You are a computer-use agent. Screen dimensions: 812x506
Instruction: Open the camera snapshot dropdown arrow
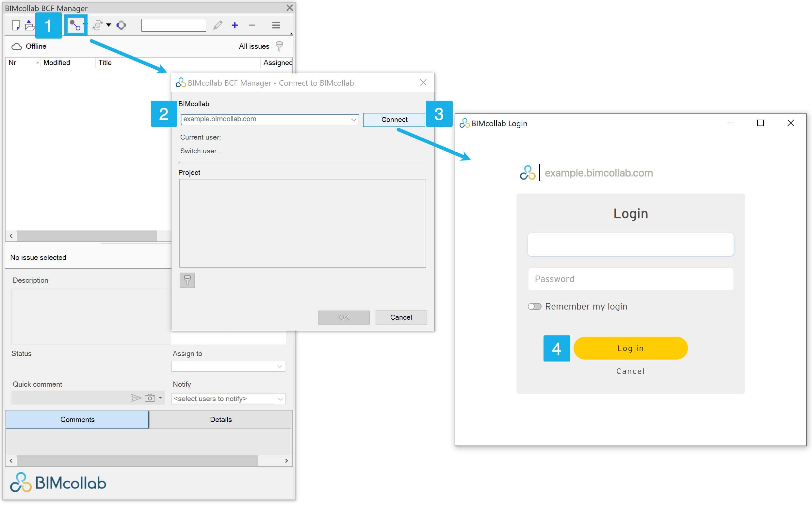tap(160, 398)
